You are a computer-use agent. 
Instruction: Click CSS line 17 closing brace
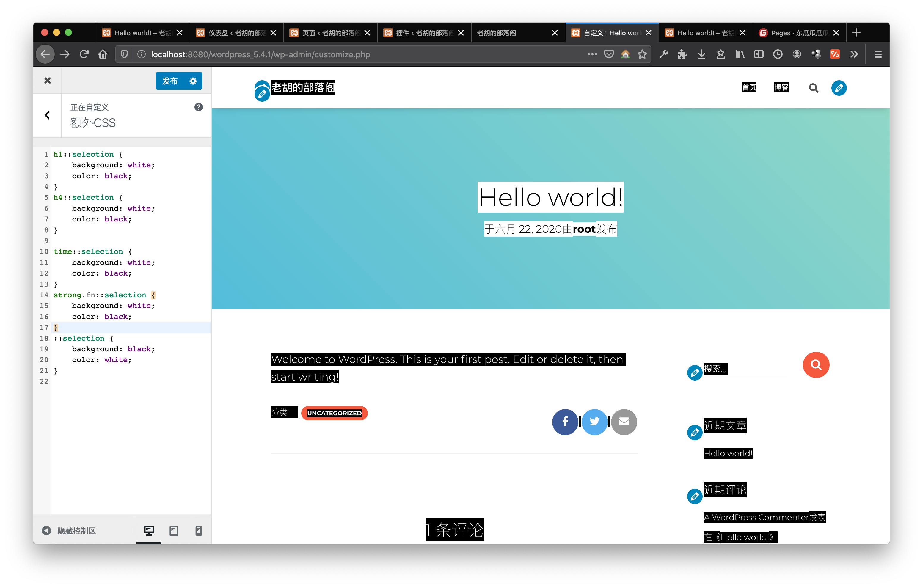pyautogui.click(x=56, y=328)
